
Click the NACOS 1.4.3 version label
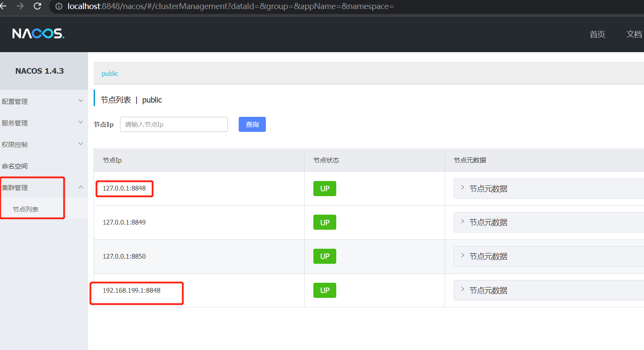pyautogui.click(x=40, y=71)
